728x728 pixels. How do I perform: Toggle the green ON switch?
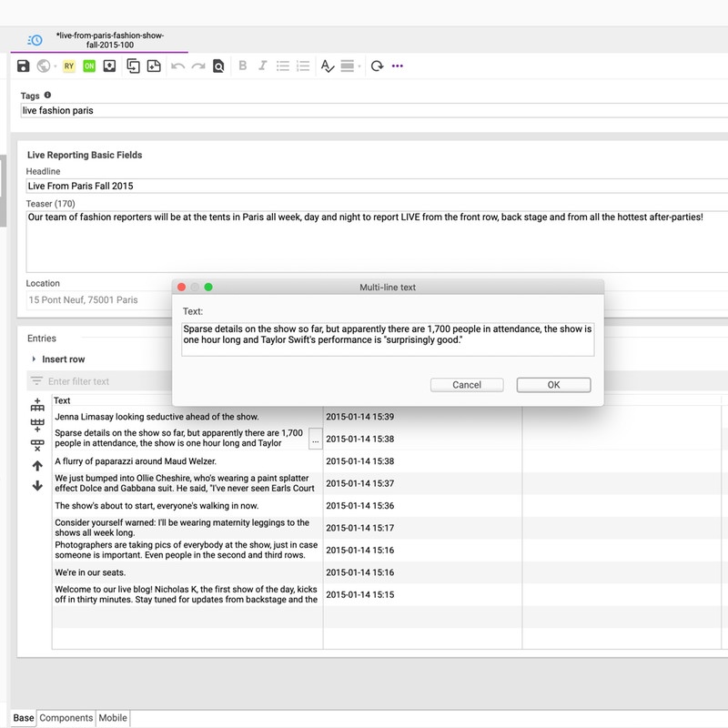click(x=90, y=66)
